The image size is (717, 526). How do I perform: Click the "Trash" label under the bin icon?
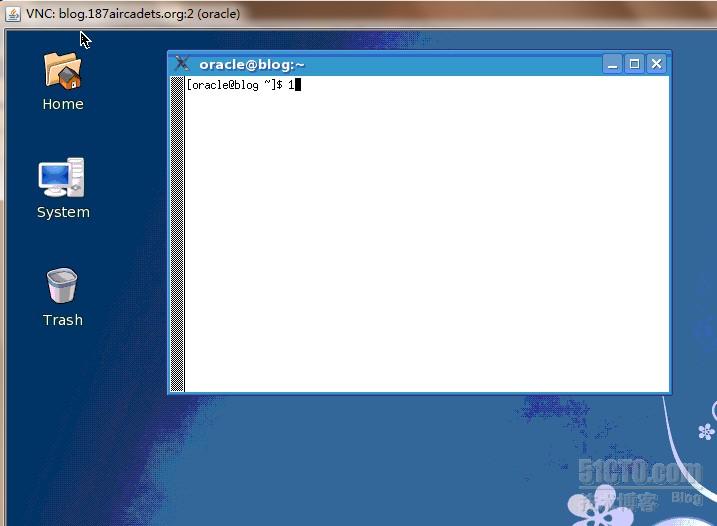(63, 320)
